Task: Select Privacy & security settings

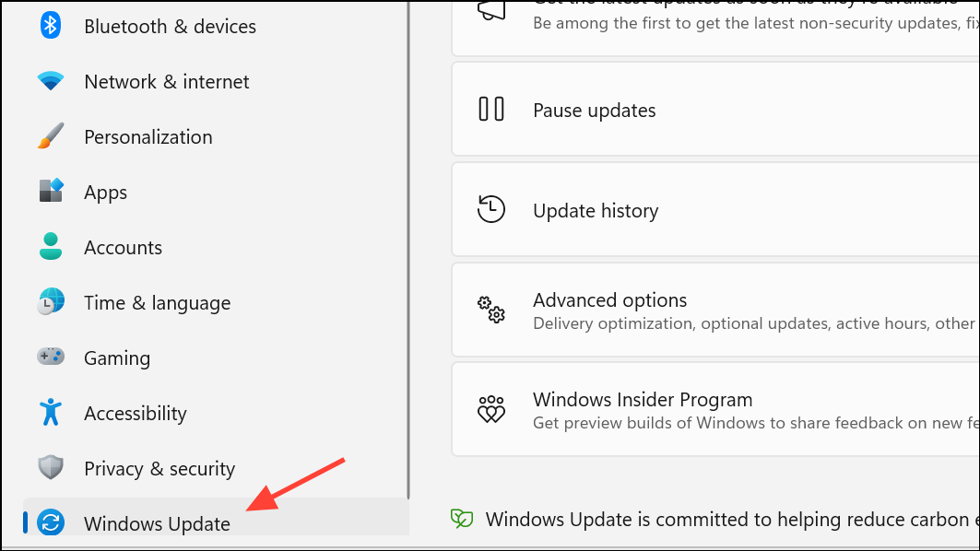Action: tap(216, 468)
